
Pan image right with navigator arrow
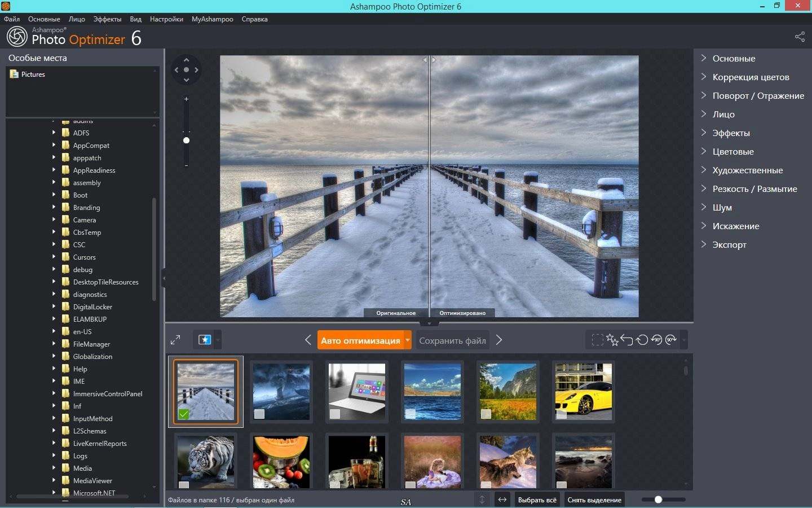click(x=196, y=70)
